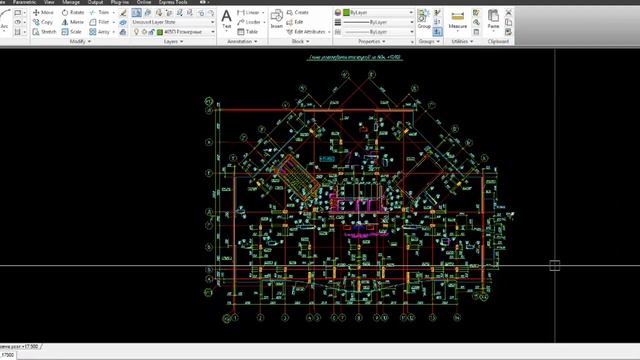Screen dimensions: 640x360
Task: Click the Offset icon in Modify panel
Action: (x=123, y=32)
